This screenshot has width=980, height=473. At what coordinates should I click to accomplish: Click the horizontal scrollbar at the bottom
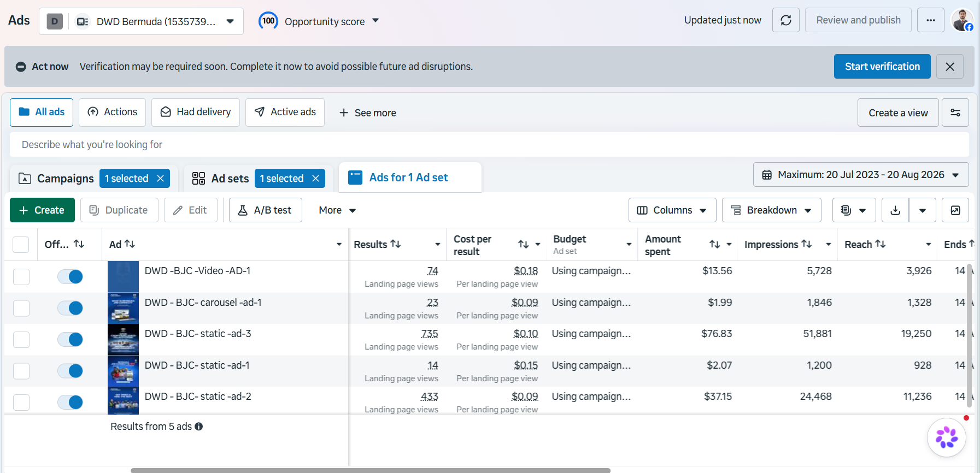click(370, 470)
